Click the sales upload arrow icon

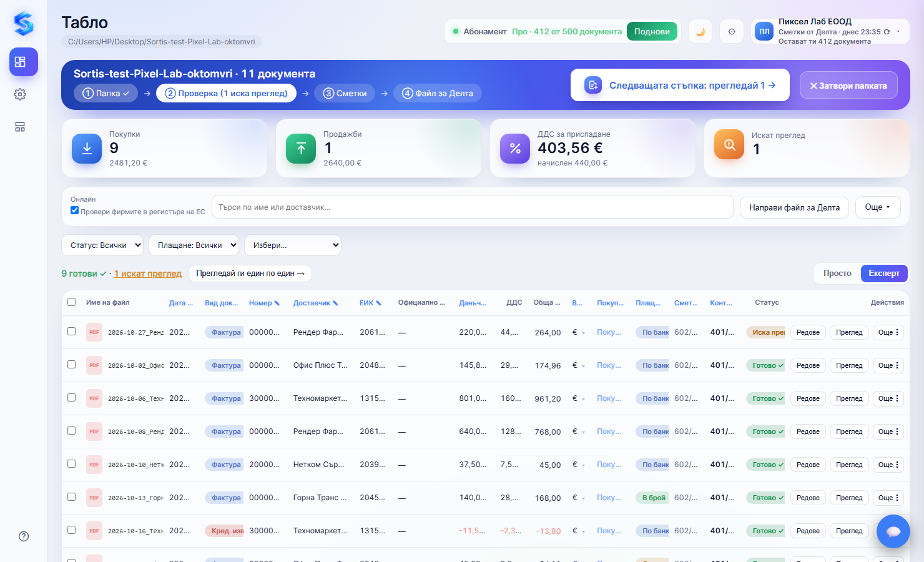[x=301, y=149]
